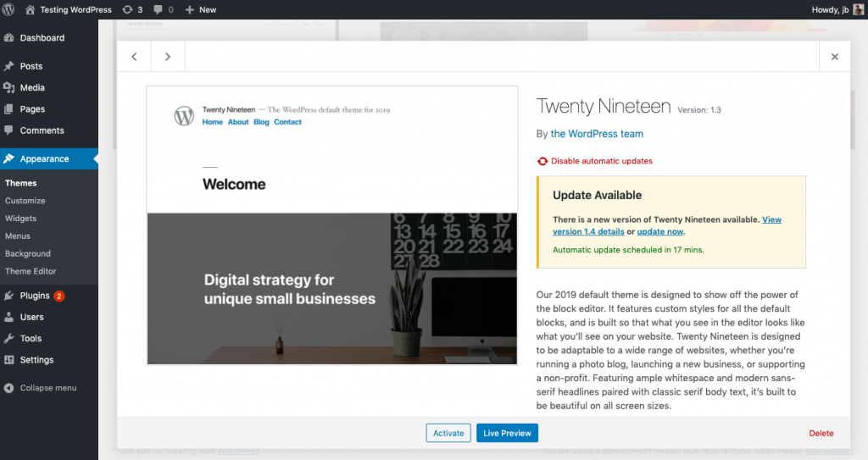This screenshot has height=460, width=868.
Task: Disable automatic updates for Twenty Nineteen
Action: (x=602, y=161)
